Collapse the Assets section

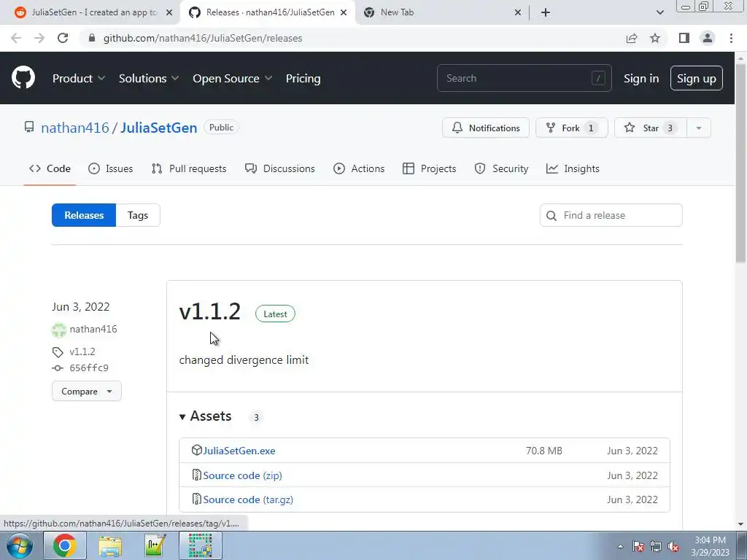click(x=205, y=416)
